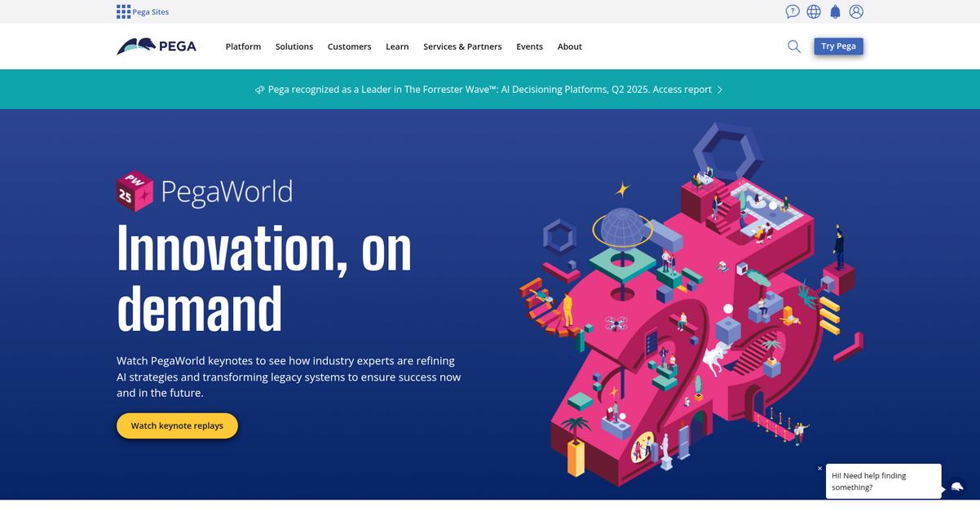This screenshot has width=980, height=511.
Task: Click the PegaWorld wordmark text
Action: click(227, 192)
